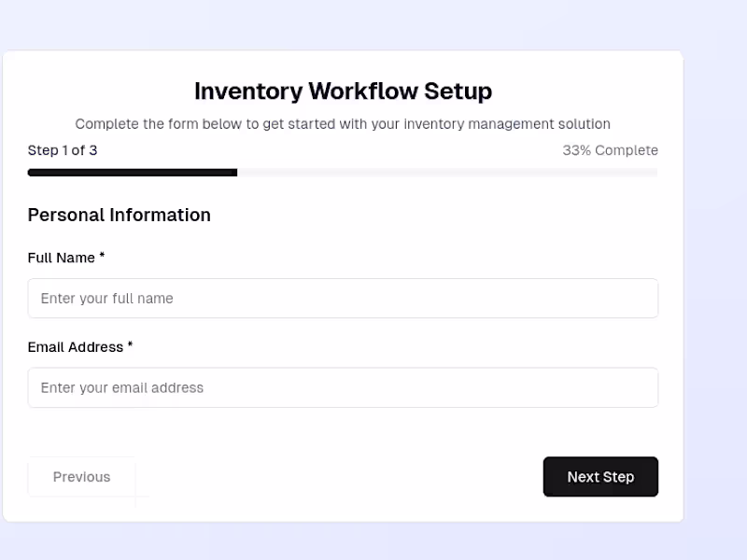Viewport: 747px width, 560px height.
Task: Click the 'Step 1 of 3' label
Action: click(x=62, y=150)
